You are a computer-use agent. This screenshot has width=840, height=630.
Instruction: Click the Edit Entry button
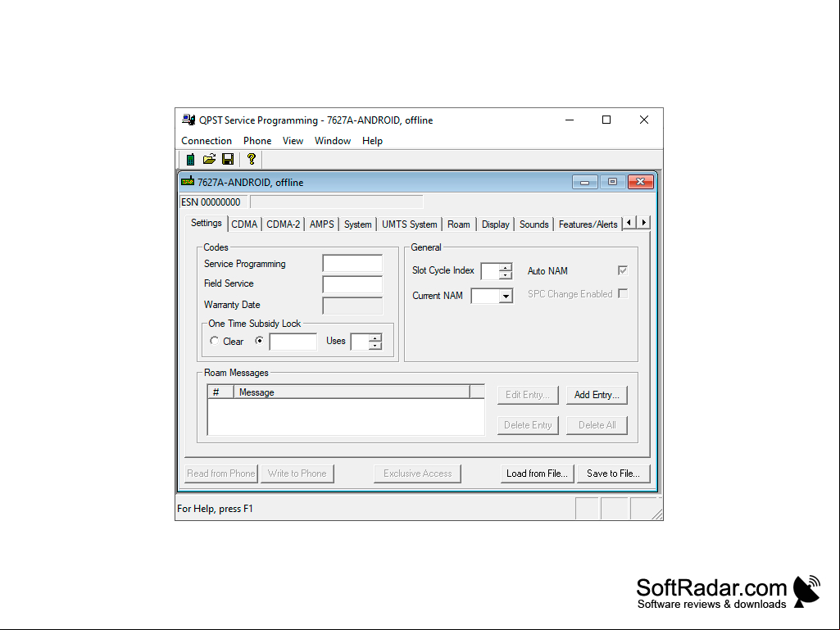tap(528, 395)
